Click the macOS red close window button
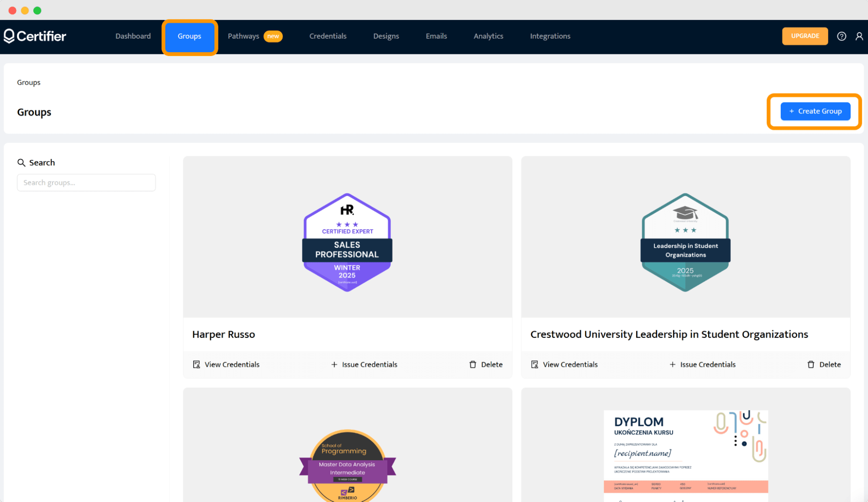This screenshot has width=868, height=502. click(x=12, y=10)
